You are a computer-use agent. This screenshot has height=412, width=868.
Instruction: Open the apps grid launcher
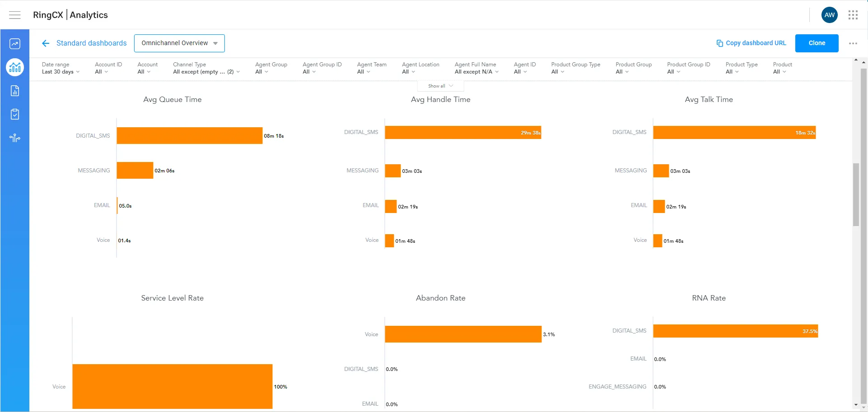coord(853,15)
